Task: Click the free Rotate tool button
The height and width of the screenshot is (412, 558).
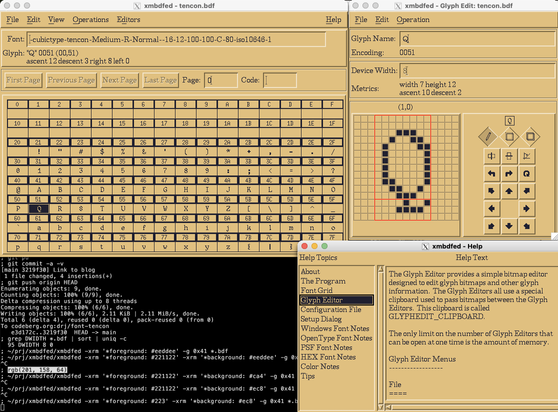Action: [526, 174]
